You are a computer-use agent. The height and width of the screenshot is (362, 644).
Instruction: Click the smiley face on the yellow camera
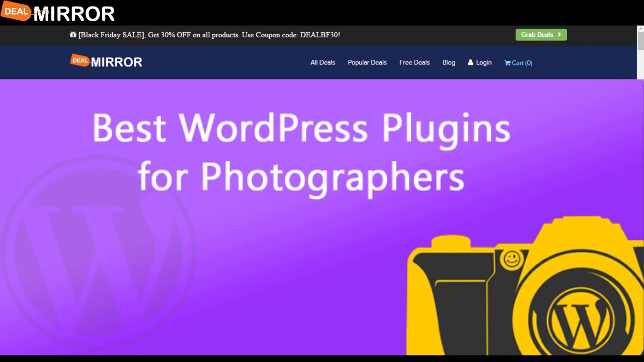(x=512, y=259)
